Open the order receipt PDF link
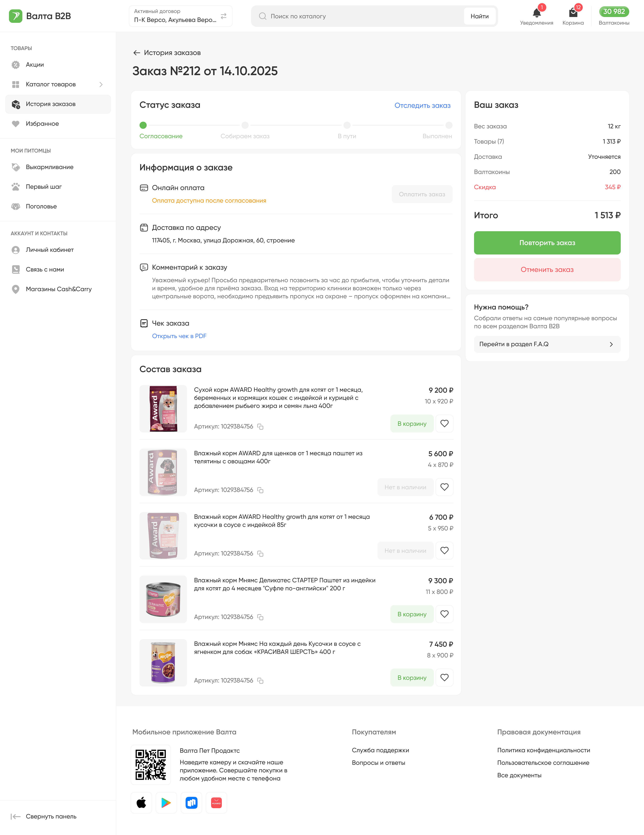Image resolution: width=644 pixels, height=835 pixels. click(x=179, y=336)
